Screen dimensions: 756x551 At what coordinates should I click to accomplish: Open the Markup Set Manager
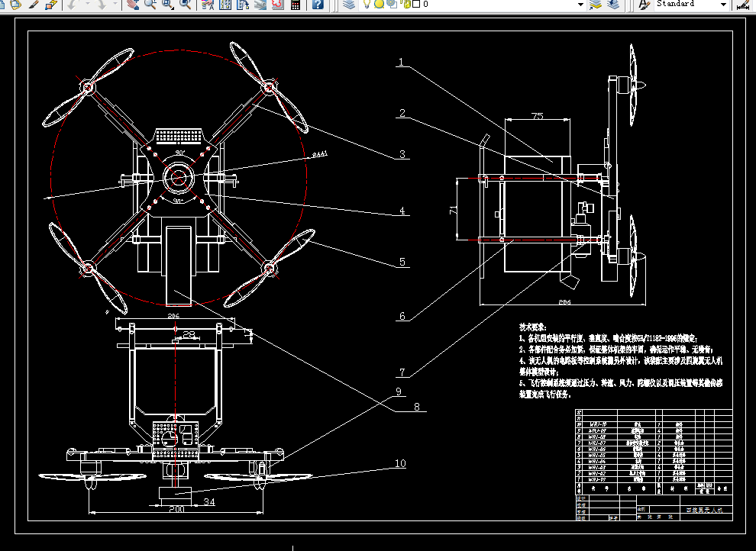277,5
